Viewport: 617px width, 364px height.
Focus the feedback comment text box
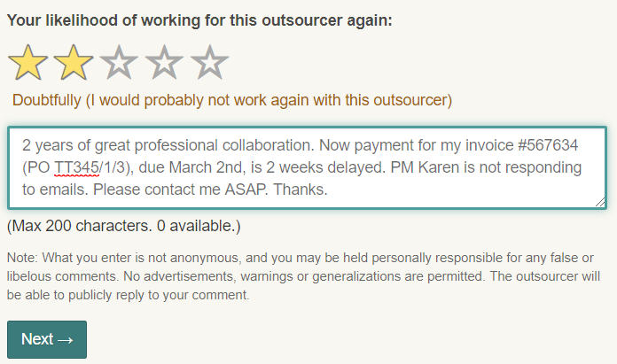(307, 168)
